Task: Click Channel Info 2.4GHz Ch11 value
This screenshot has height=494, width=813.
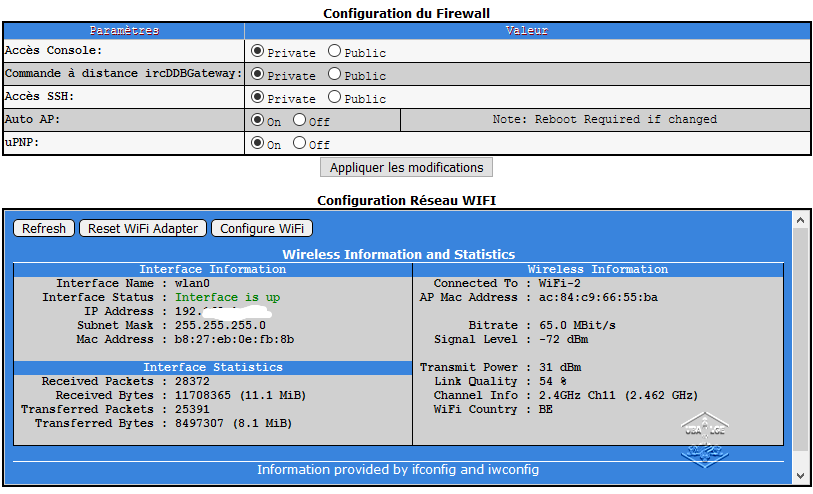Action: coord(619,396)
